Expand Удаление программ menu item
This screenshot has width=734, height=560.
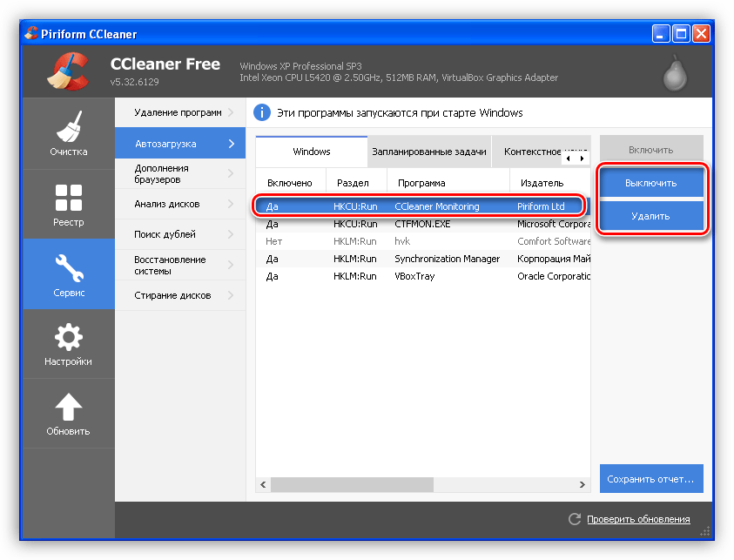[x=179, y=112]
